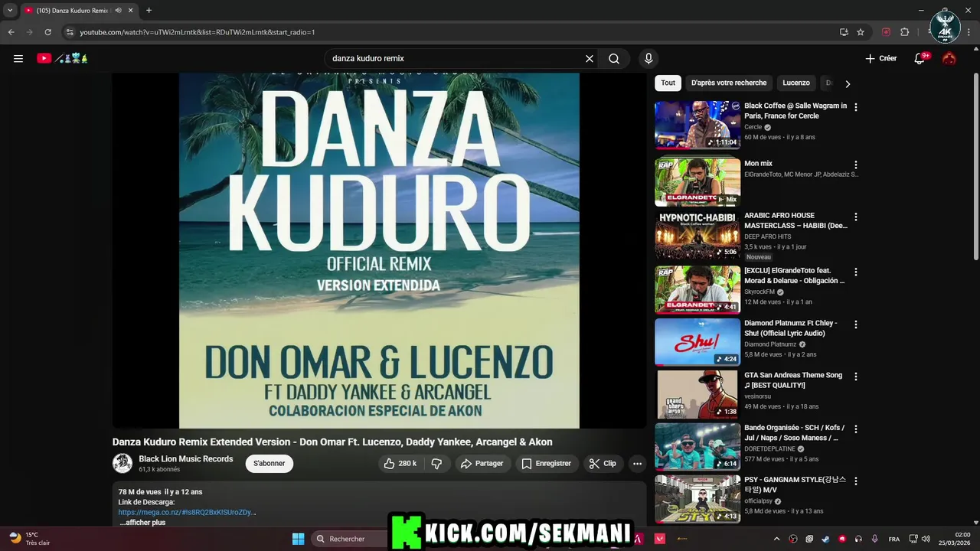Like the video with 280 k likes
Viewport: 980px width, 551px height.
click(400, 463)
